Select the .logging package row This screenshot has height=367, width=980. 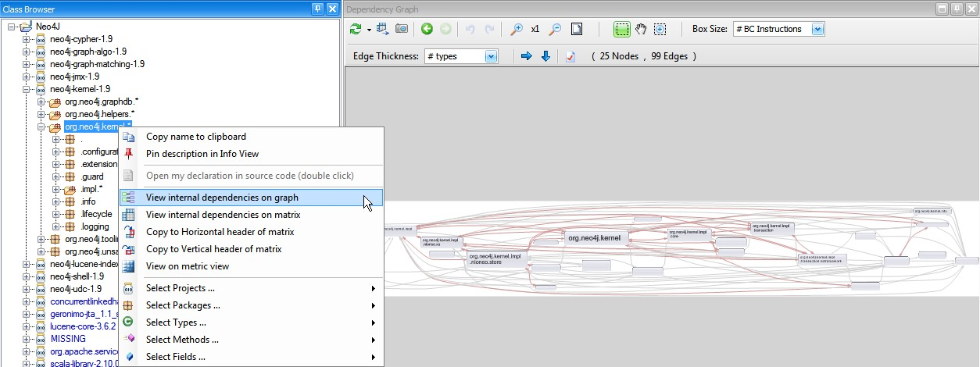95,226
